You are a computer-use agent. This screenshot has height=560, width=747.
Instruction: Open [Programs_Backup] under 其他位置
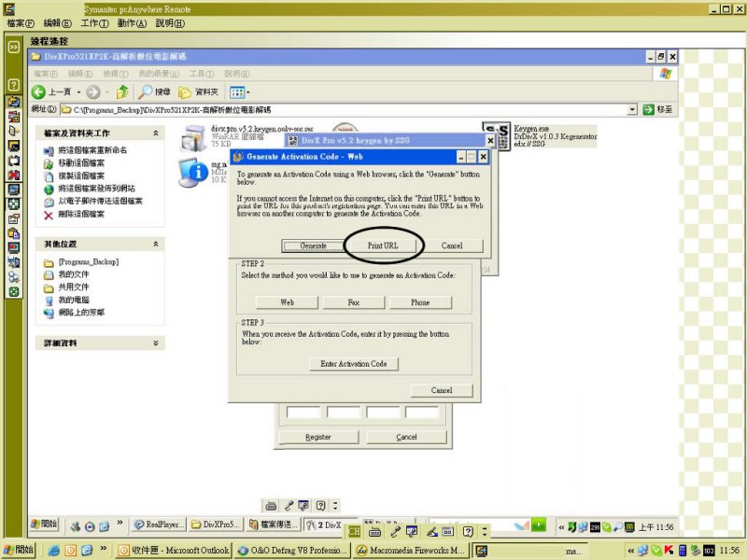[88, 262]
